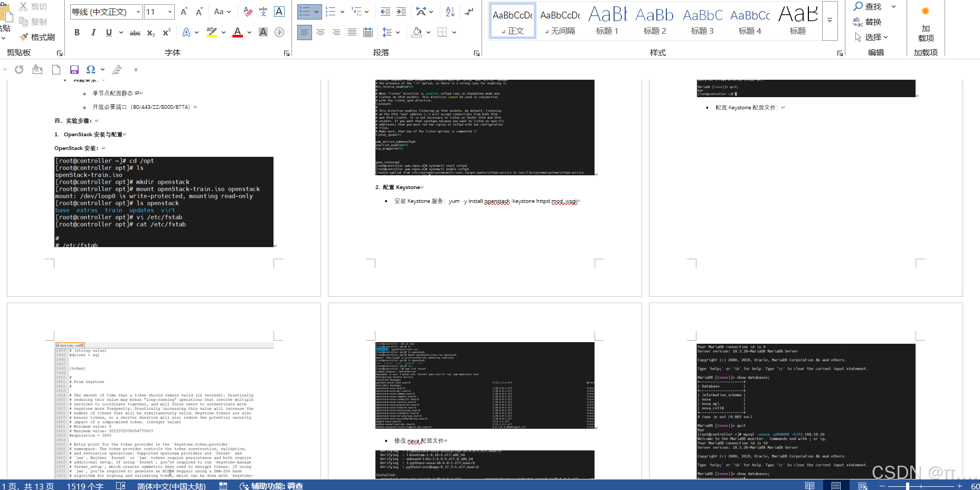The image size is (980, 490).
Task: Activate the Format Painter (格式刷)
Action: coord(37,37)
